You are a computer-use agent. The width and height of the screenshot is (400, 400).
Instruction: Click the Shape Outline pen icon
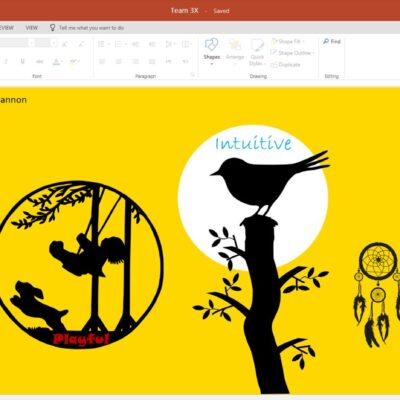click(x=274, y=53)
